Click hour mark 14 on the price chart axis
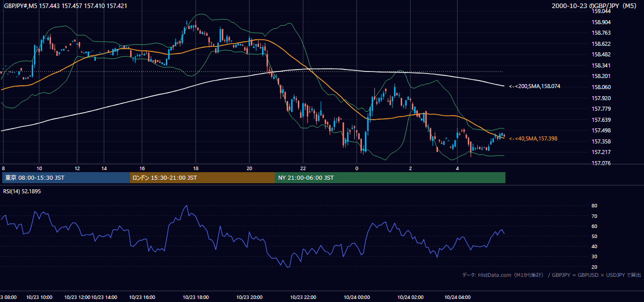Viewport: 644px width, 302px height. 104,168
